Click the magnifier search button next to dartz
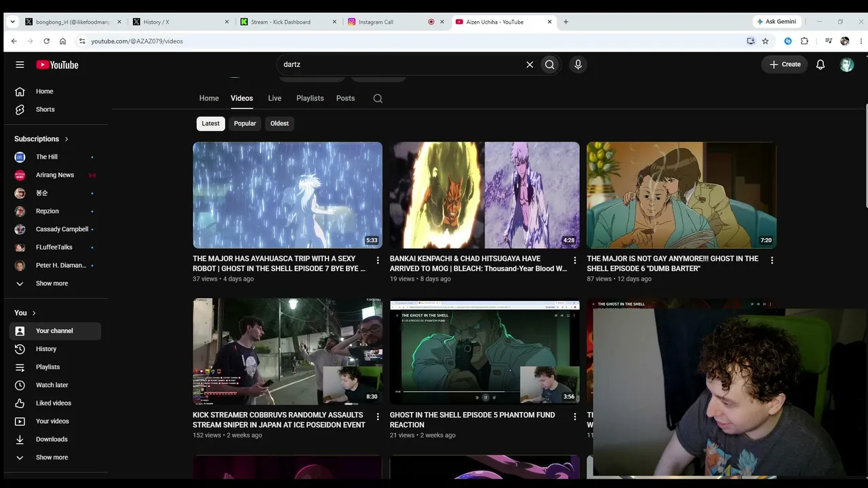The height and width of the screenshot is (488, 868). click(550, 64)
